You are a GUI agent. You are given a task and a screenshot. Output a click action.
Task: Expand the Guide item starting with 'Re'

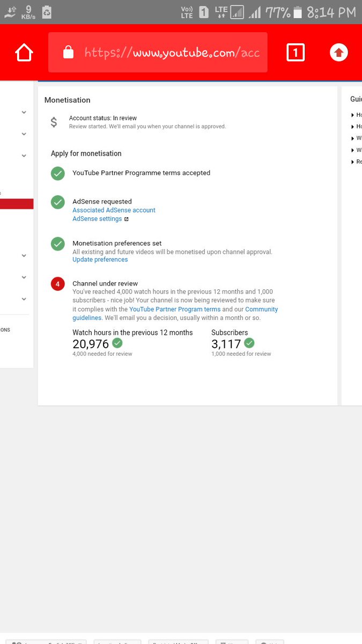[357, 162]
